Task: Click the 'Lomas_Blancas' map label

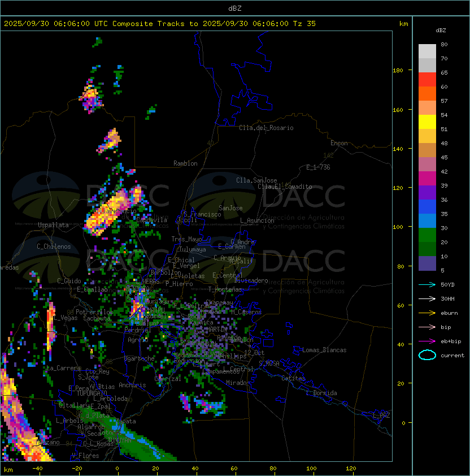Action: pos(324,350)
